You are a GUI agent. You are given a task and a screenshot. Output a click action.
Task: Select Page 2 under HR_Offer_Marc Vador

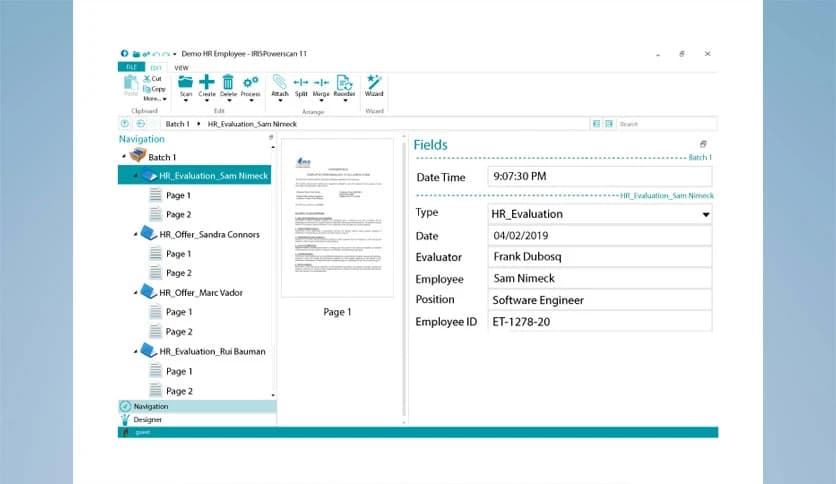pyautogui.click(x=178, y=332)
